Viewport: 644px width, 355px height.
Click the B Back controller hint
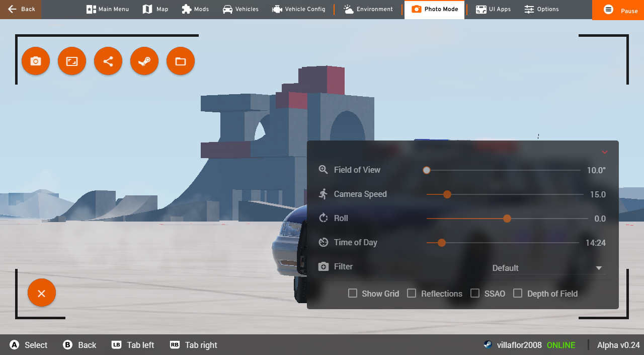[x=79, y=345]
